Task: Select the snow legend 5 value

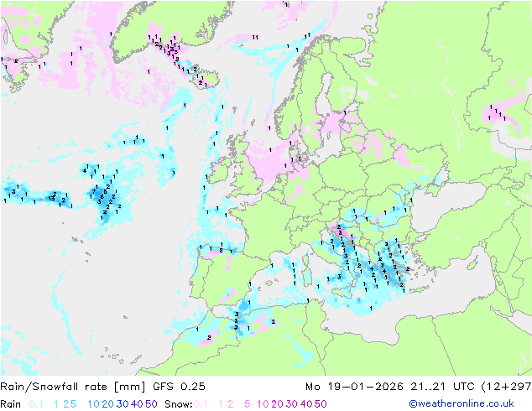Action: 248,404
